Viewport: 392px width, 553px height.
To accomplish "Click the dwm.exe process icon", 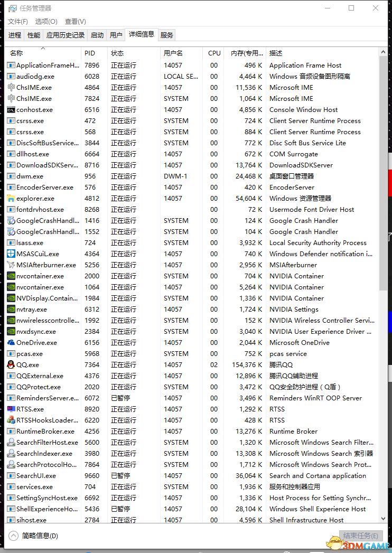I will pyautogui.click(x=11, y=176).
